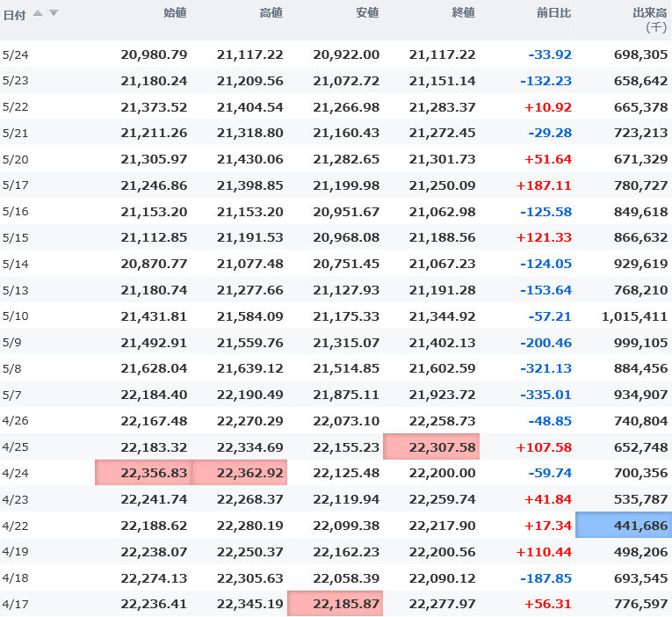Sort dates descending with down arrow
672x617 pixels.
pos(54,13)
